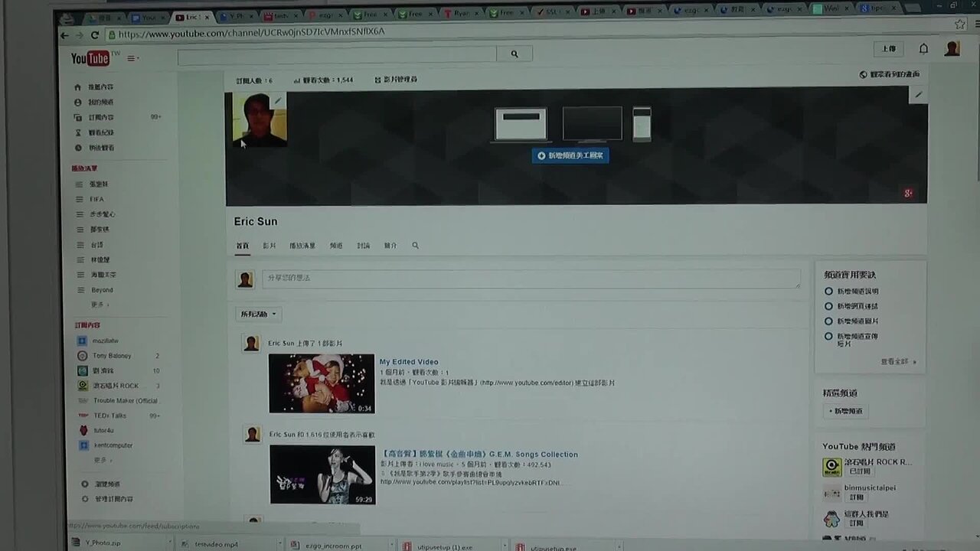Select the 簡介 about channel tab

(x=390, y=246)
